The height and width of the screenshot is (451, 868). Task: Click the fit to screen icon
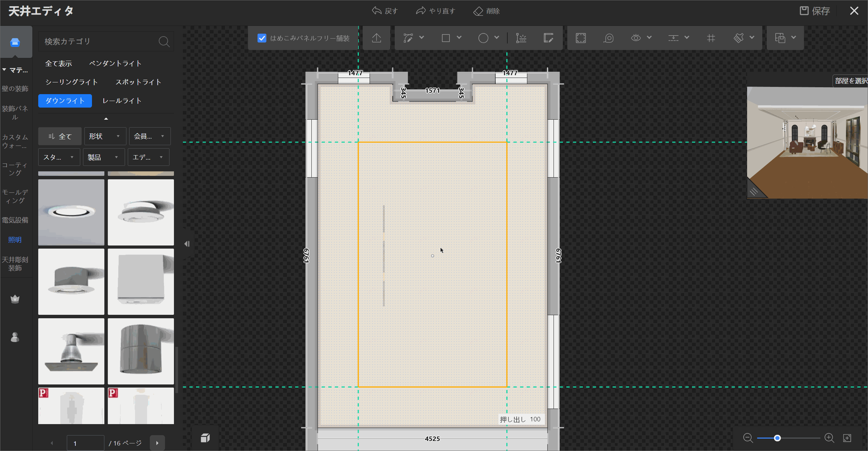847,438
